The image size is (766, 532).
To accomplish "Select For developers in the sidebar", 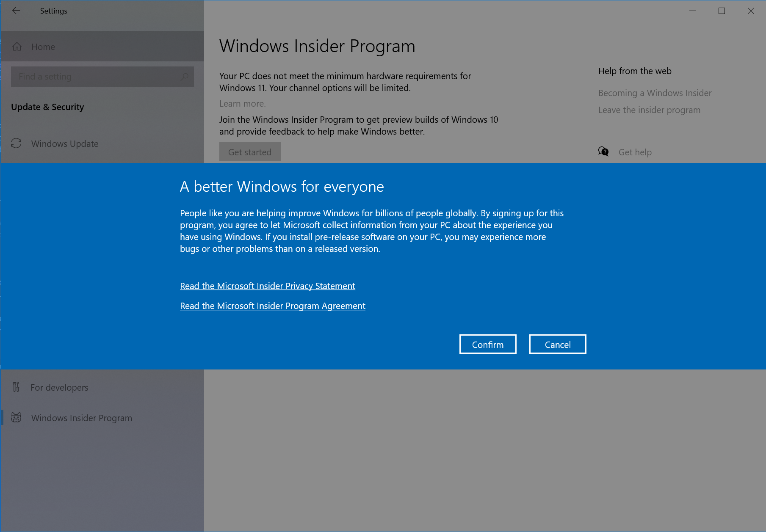I will click(x=59, y=388).
